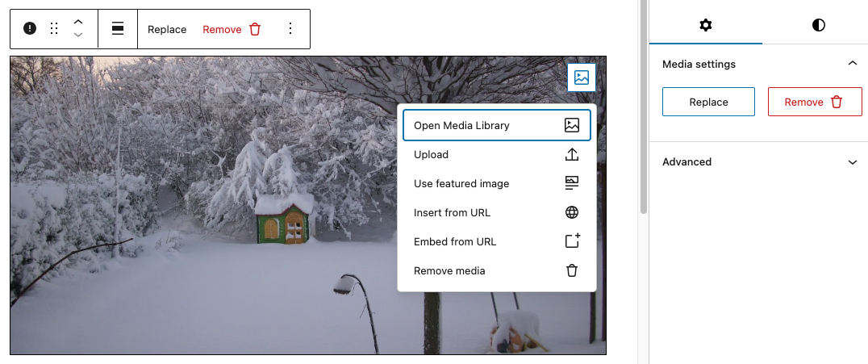This screenshot has height=364, width=868.
Task: Choose Embed from URL menu item
Action: pos(497,241)
